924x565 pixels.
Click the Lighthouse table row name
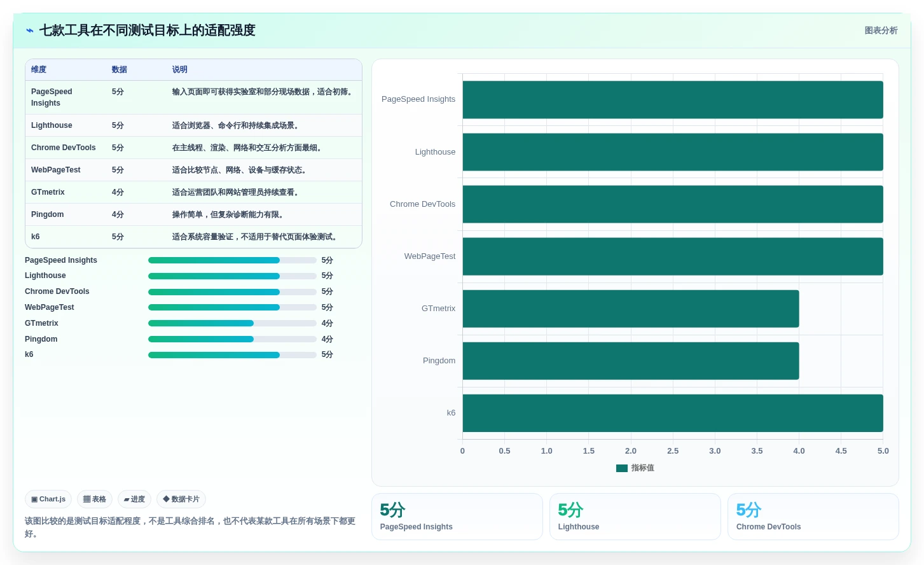52,125
